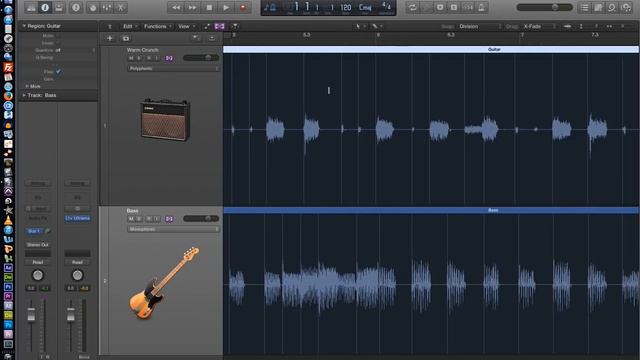The image size is (640, 360).
Task: Click the Cmaj key signature in LCD
Action: click(x=365, y=7)
